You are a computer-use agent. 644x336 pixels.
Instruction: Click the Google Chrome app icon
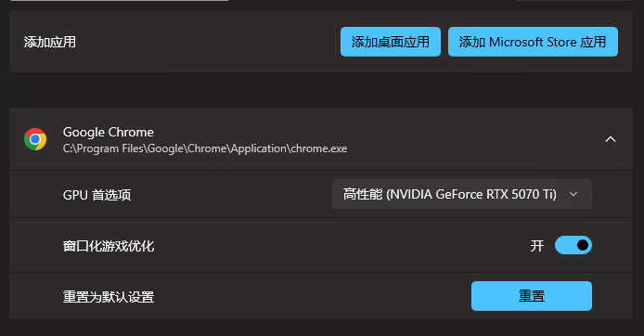pos(35,139)
